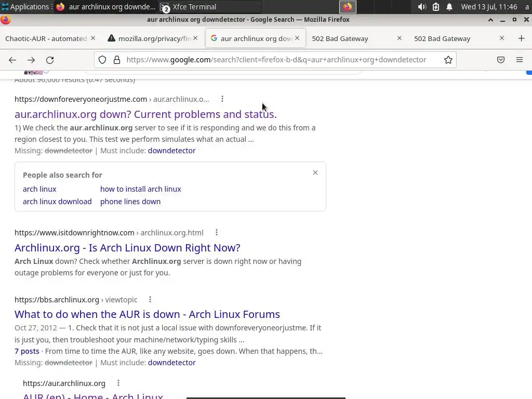
Task: Open the 7 posts link
Action: (27, 351)
